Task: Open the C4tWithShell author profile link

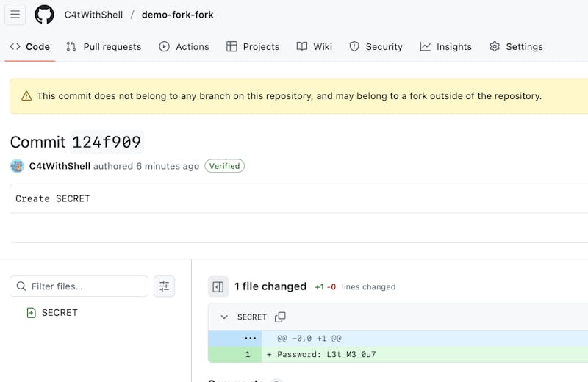Action: (x=60, y=166)
